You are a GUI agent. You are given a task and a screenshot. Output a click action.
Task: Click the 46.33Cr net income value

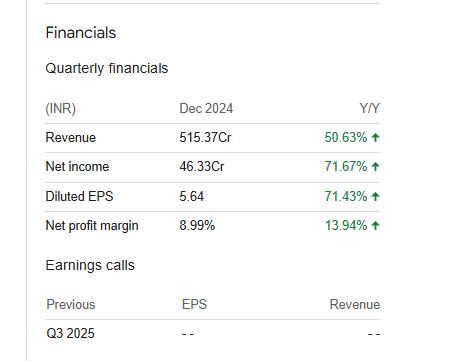pyautogui.click(x=202, y=167)
